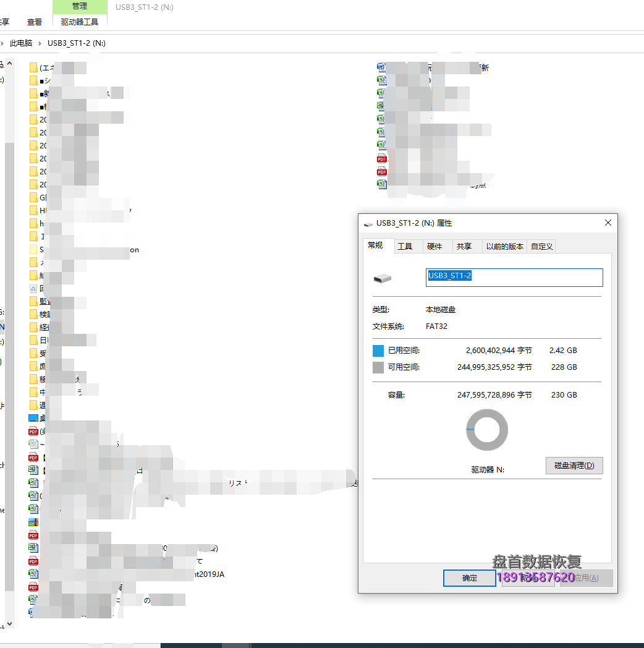This screenshot has width=644, height=648.
Task: Click the navigation pane scroll up arrow
Action: (x=9, y=64)
